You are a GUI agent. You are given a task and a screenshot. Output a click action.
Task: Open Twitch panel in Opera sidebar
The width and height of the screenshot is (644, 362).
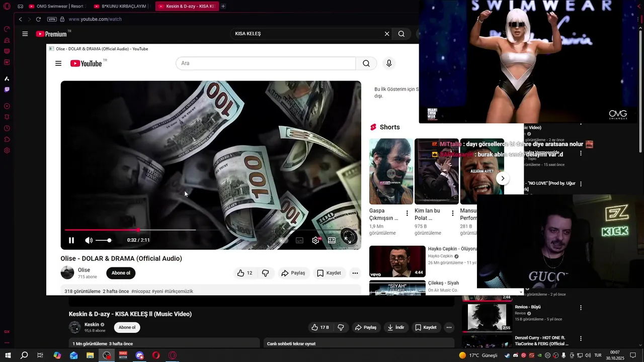click(7, 89)
